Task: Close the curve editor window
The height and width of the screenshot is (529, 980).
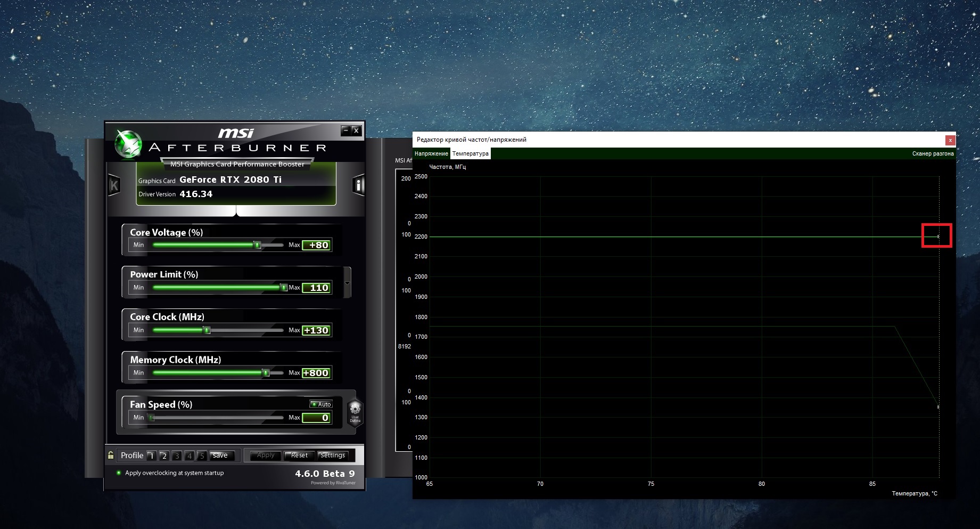Action: tap(950, 140)
